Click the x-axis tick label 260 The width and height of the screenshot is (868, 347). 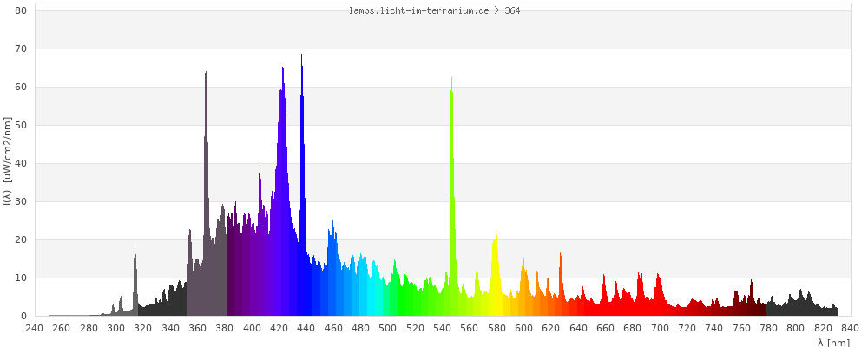coord(61,328)
